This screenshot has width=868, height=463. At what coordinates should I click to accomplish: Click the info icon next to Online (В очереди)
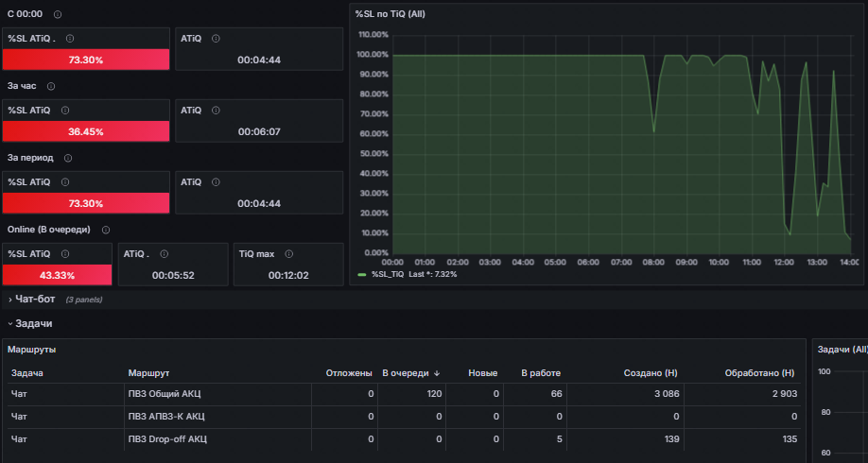pos(106,230)
